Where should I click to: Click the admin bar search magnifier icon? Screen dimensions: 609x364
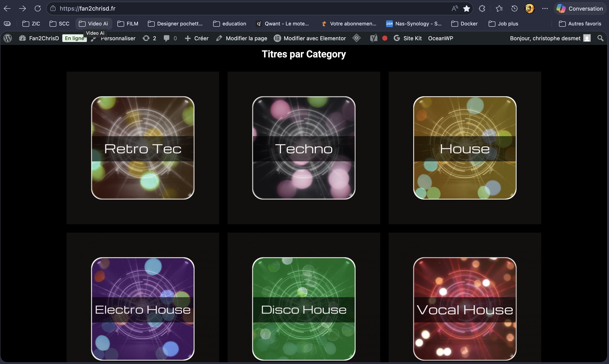pos(600,38)
